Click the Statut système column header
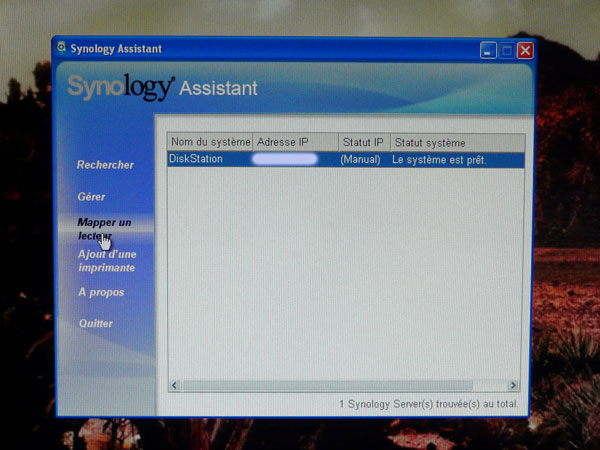600x450 pixels. tap(456, 143)
